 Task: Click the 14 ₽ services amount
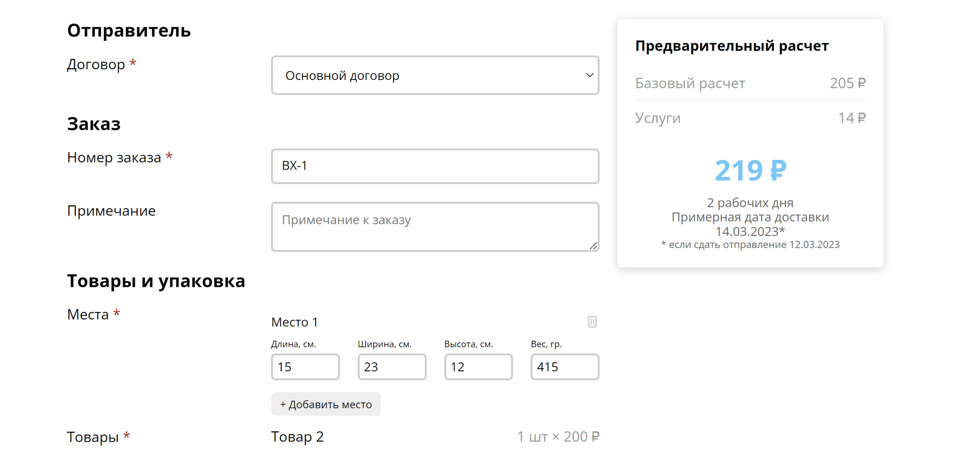click(852, 118)
